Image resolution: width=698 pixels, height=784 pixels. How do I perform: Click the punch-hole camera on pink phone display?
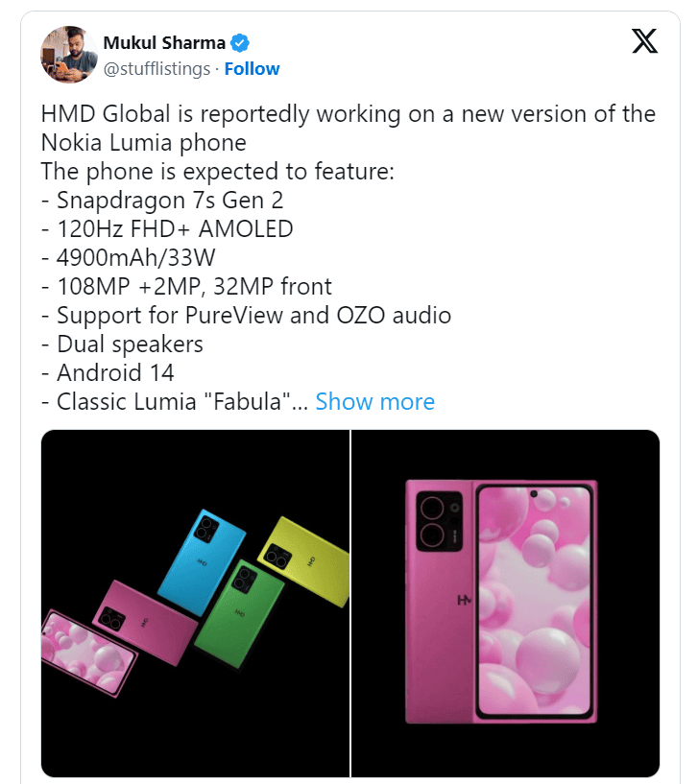pos(532,496)
